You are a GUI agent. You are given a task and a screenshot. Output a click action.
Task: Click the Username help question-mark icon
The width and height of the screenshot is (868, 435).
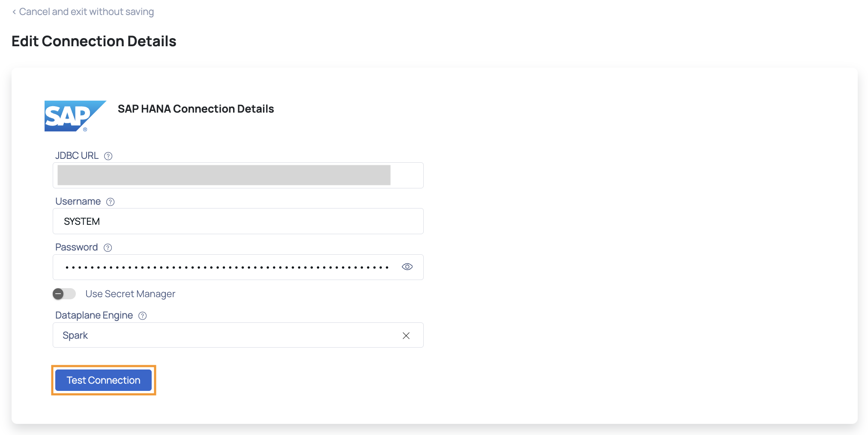click(x=111, y=202)
